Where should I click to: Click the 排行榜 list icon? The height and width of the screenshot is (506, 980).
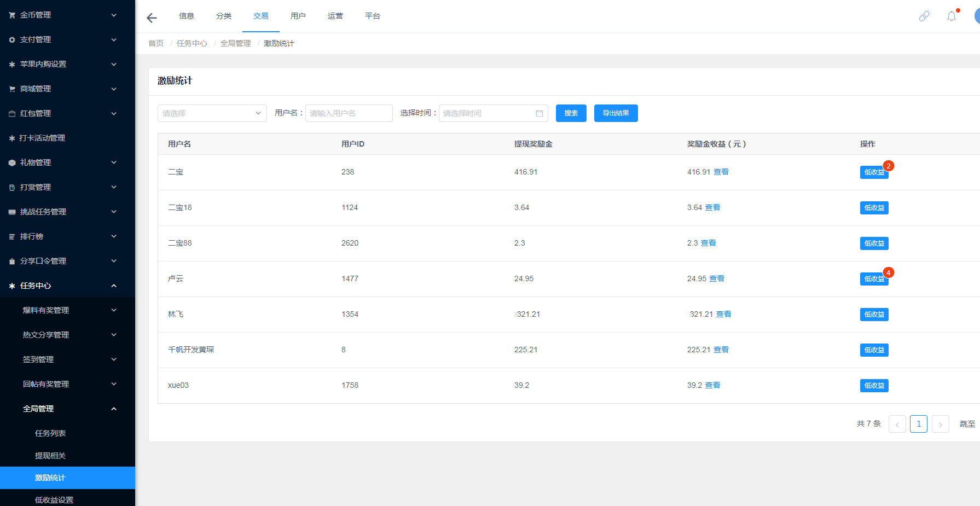[x=12, y=237]
